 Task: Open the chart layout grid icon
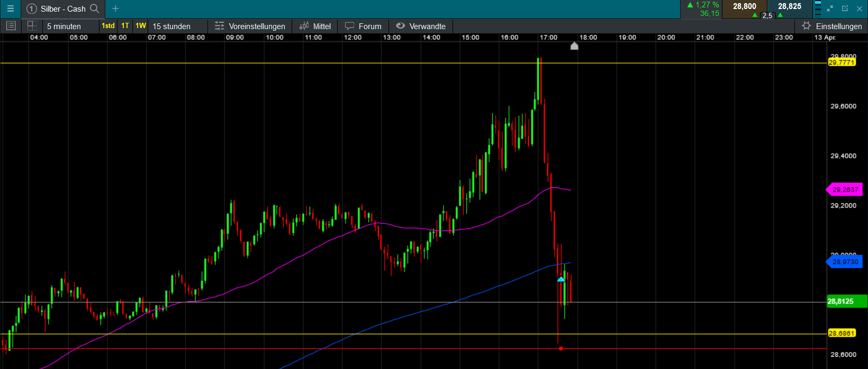(x=32, y=26)
